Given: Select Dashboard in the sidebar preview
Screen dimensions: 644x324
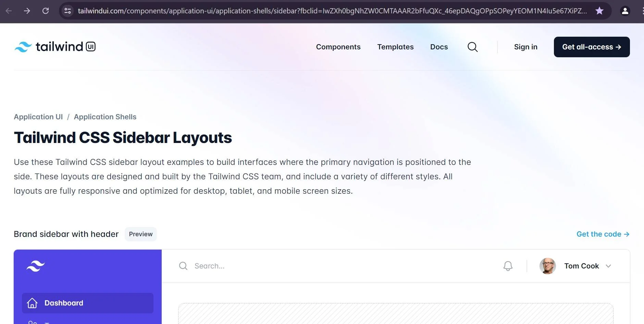Looking at the screenshot, I should click(88, 303).
